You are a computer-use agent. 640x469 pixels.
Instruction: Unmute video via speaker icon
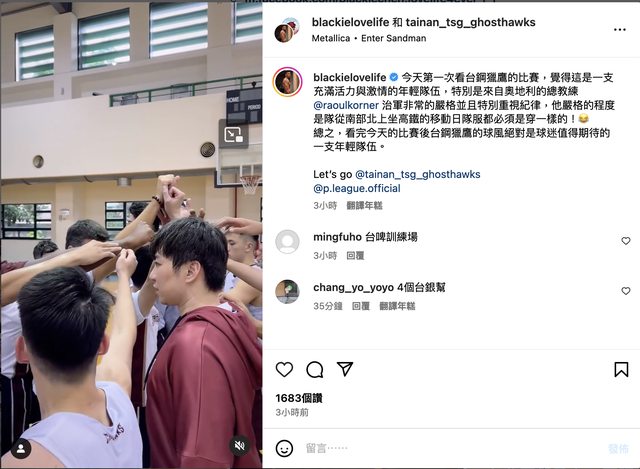[240, 445]
